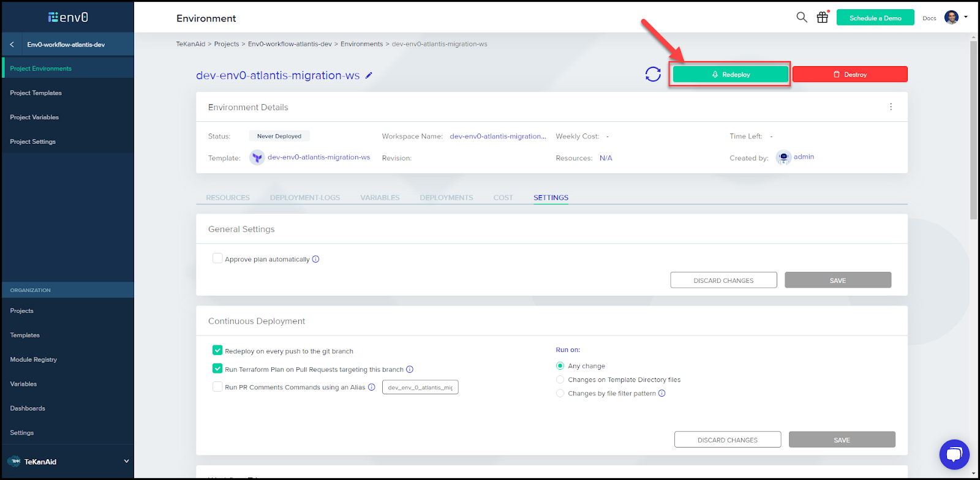Switch to the RESOURCES tab

coord(228,198)
